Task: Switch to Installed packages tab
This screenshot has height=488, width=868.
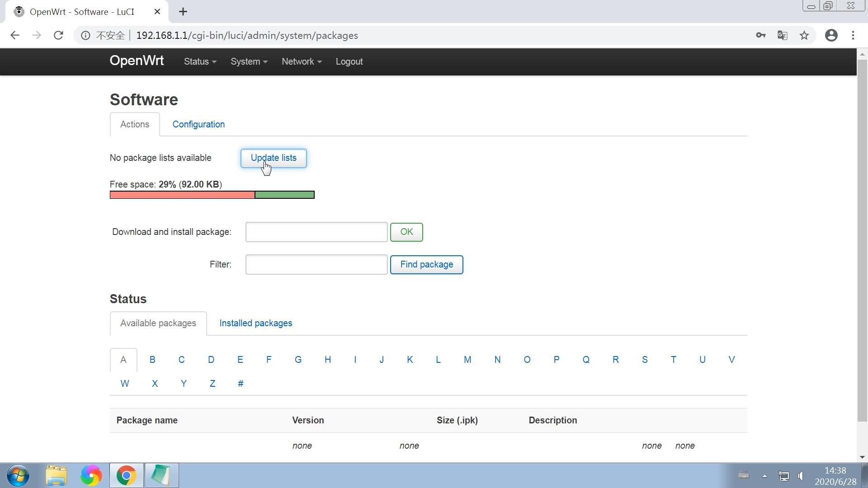Action: tap(256, 323)
